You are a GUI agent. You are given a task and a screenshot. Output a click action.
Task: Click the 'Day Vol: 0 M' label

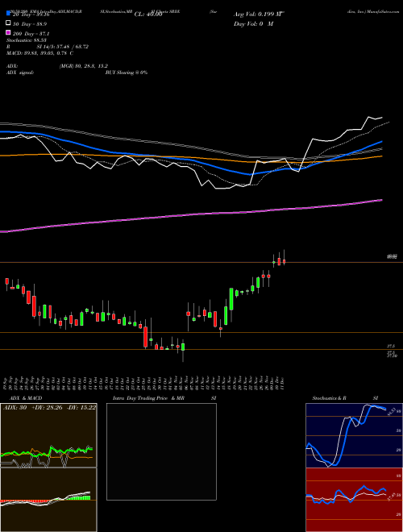[x=253, y=23]
